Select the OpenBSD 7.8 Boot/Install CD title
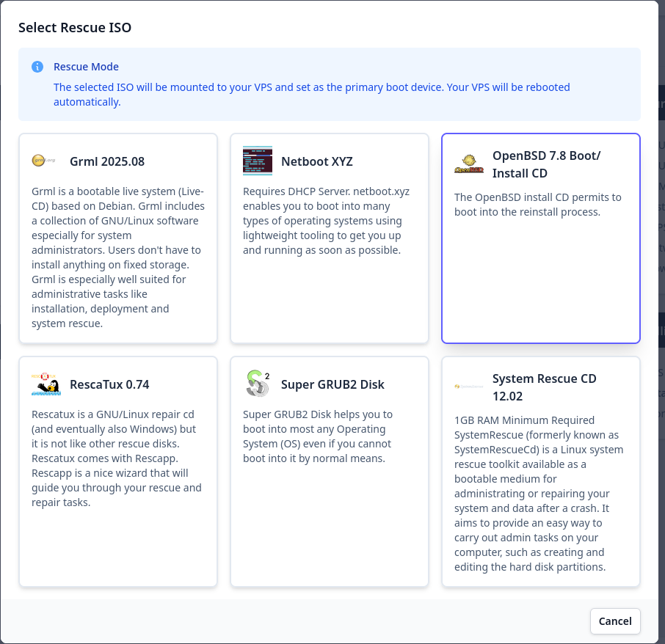Image resolution: width=665 pixels, height=644 pixels. (547, 164)
